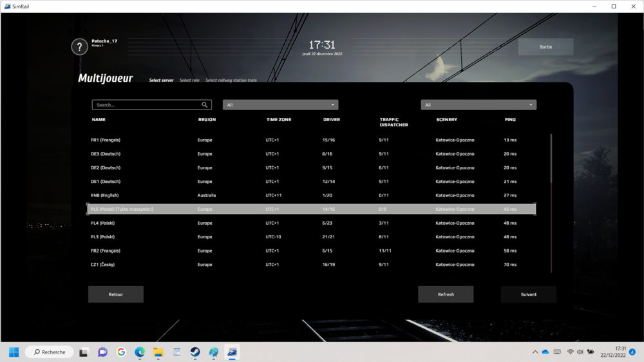Select PL6 (Polski) Tylko maszyniści row
Screen dimensions: 644x362
tap(311, 209)
